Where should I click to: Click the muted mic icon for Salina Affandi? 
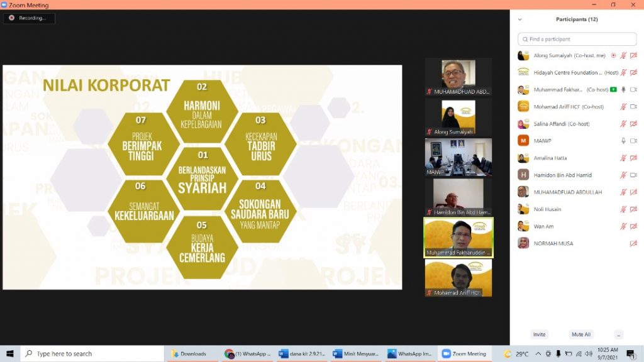pos(623,124)
